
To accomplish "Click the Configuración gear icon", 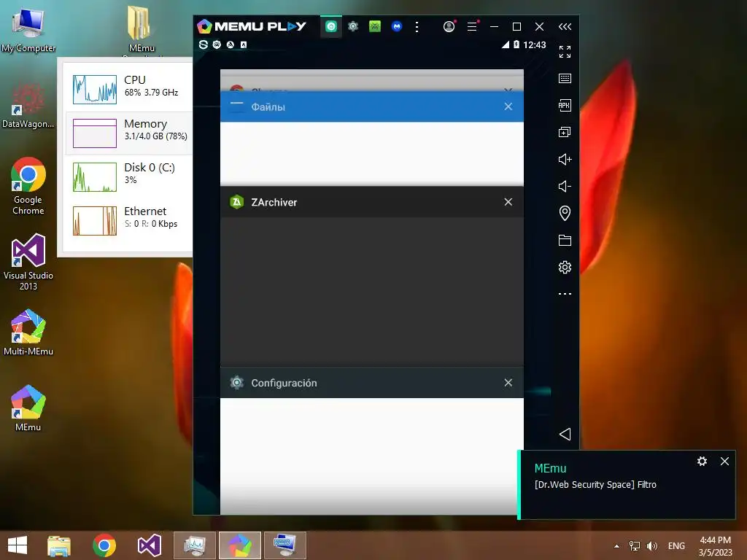I will [x=237, y=383].
